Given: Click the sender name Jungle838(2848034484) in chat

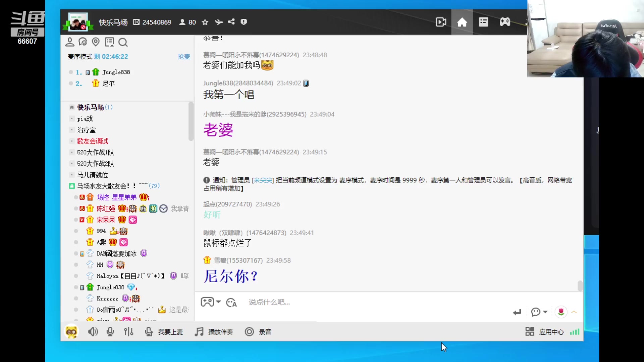Looking at the screenshot, I should tap(238, 83).
